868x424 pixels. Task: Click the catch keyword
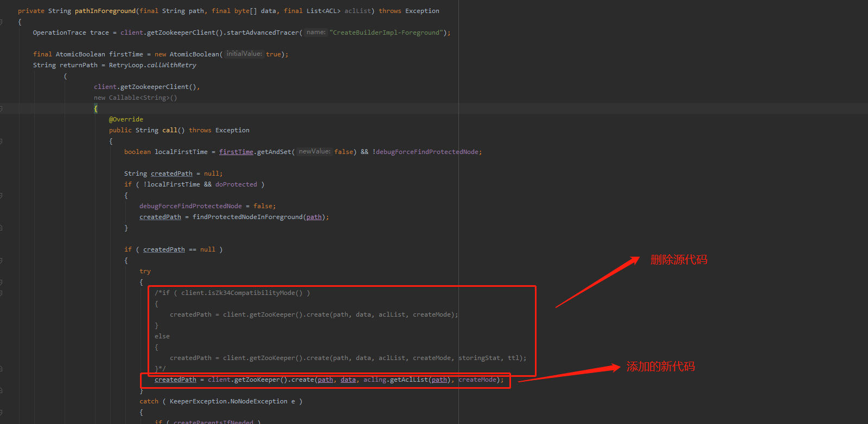tap(149, 401)
